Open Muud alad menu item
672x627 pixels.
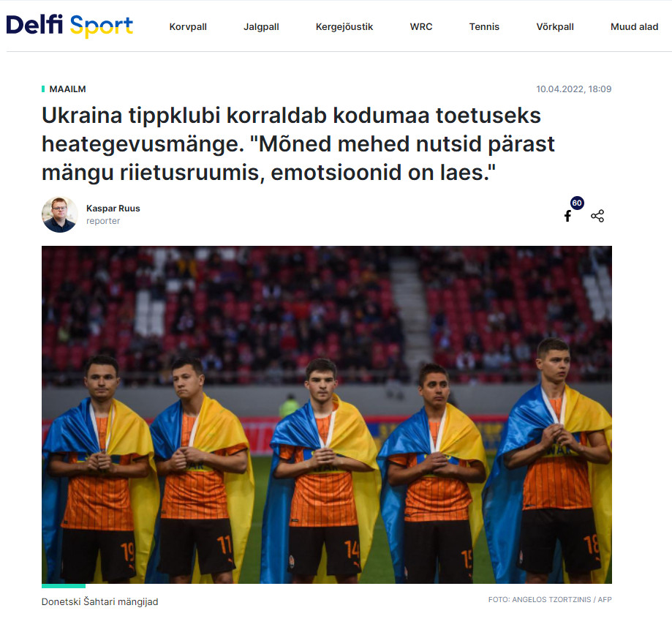[634, 26]
